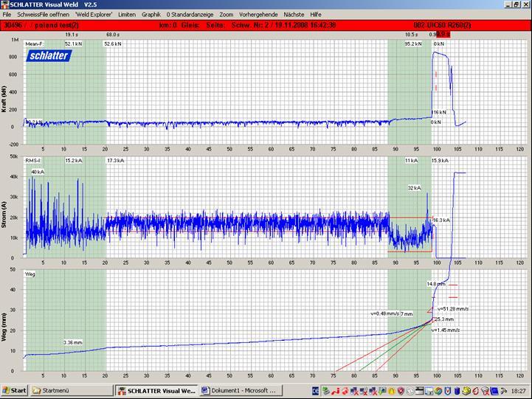532x399 pixels.
Task: Click the 'Weg' label in displacement chart
Action: coord(30,274)
